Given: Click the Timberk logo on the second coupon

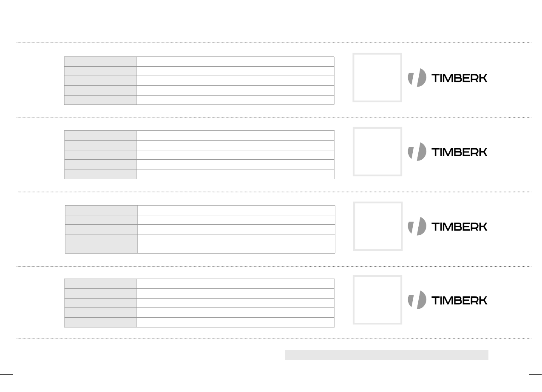Looking at the screenshot, I should point(448,152).
